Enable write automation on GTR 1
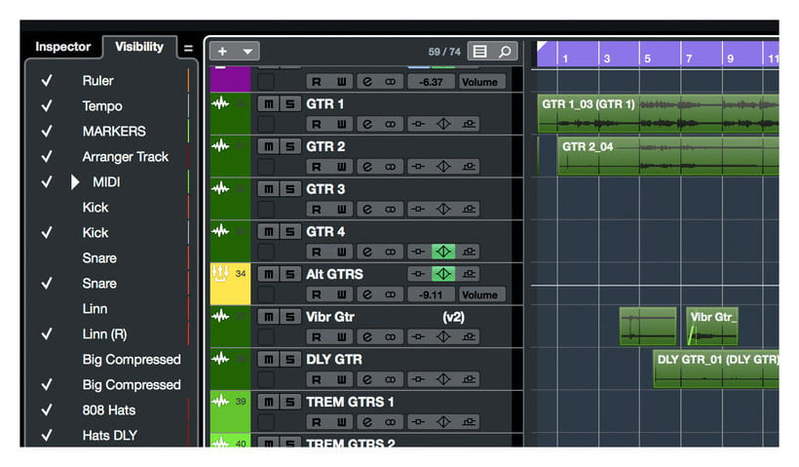 pyautogui.click(x=341, y=124)
